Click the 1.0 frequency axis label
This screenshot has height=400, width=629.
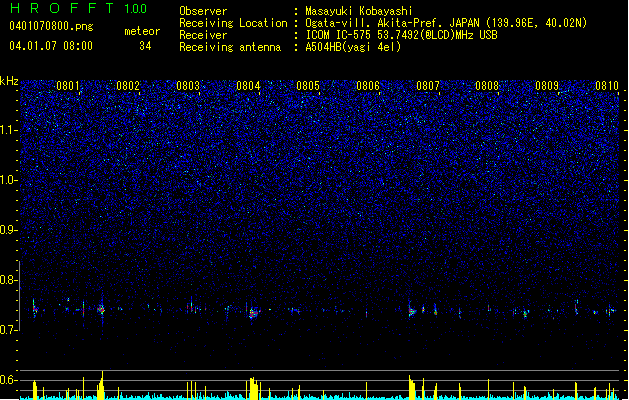[9, 180]
